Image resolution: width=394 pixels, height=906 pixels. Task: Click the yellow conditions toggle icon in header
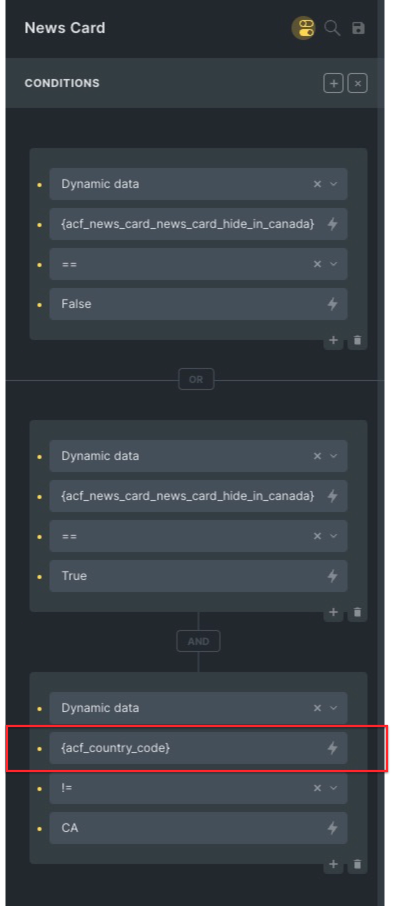click(x=303, y=28)
